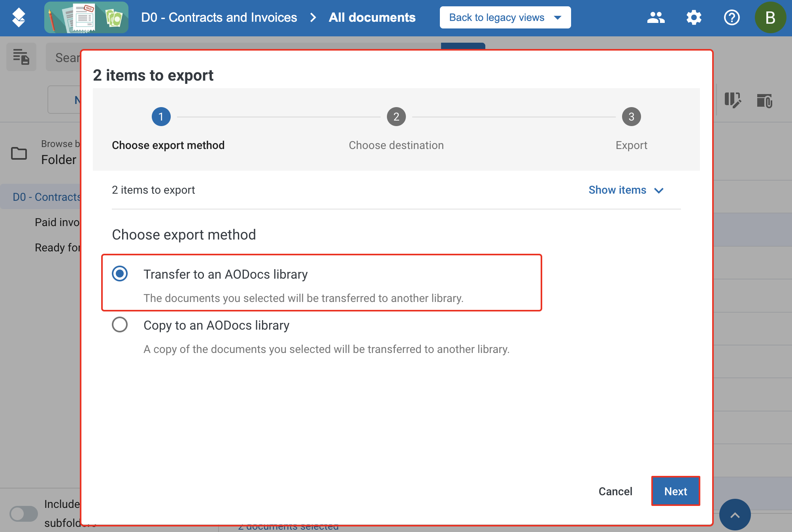Select Ready for folder in tree
The image size is (792, 532).
pyautogui.click(x=57, y=247)
